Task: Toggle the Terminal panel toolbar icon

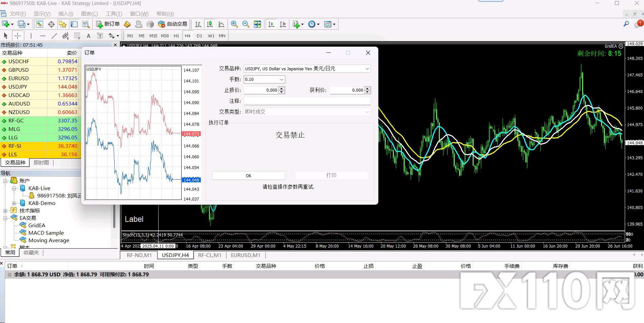Action: point(74,24)
